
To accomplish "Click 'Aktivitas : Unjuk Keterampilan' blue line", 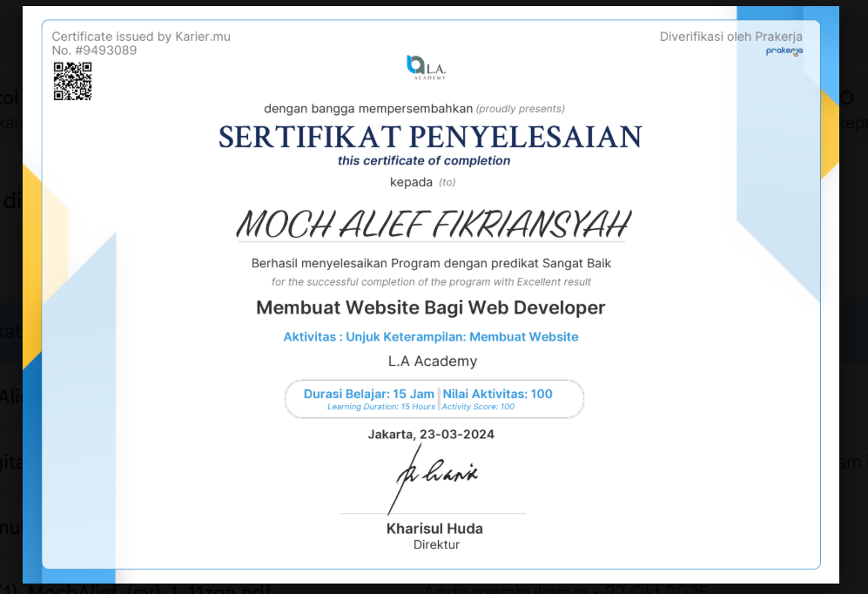I will coord(431,336).
